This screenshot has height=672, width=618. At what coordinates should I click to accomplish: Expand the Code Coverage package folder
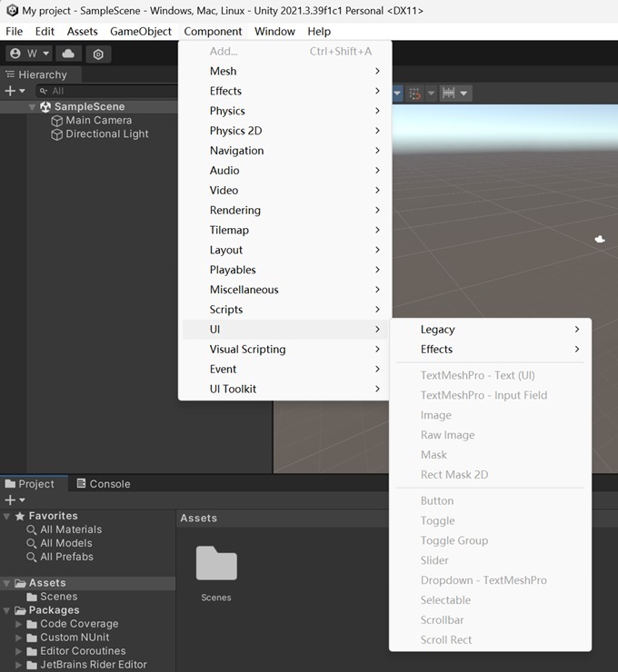coord(18,624)
